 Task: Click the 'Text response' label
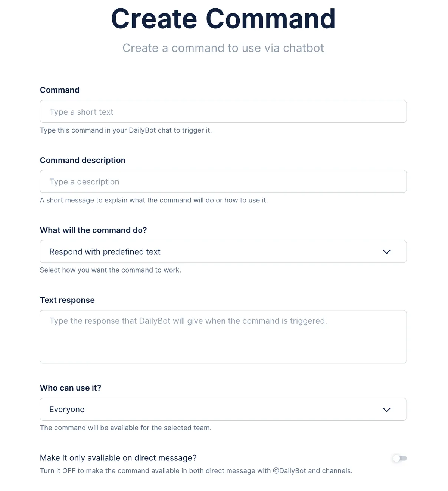click(67, 300)
